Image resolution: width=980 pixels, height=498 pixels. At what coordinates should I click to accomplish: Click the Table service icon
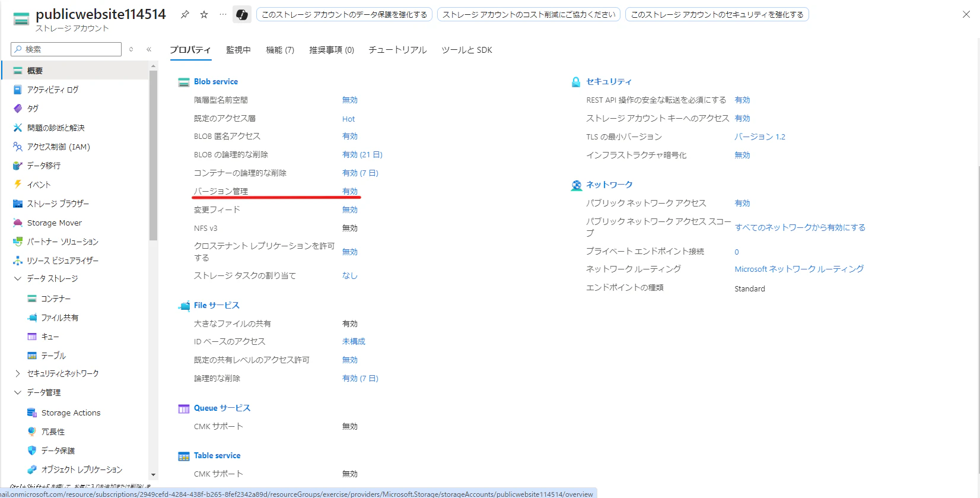point(184,456)
